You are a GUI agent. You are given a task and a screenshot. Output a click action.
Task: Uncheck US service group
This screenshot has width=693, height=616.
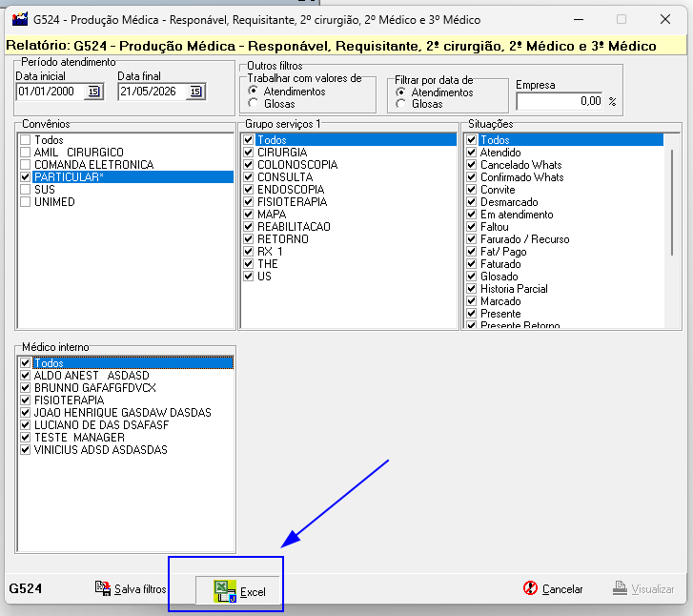249,276
